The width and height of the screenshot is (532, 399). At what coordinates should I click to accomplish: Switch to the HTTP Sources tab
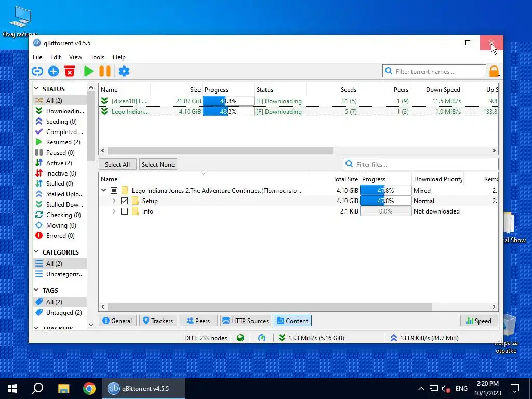[x=245, y=321]
